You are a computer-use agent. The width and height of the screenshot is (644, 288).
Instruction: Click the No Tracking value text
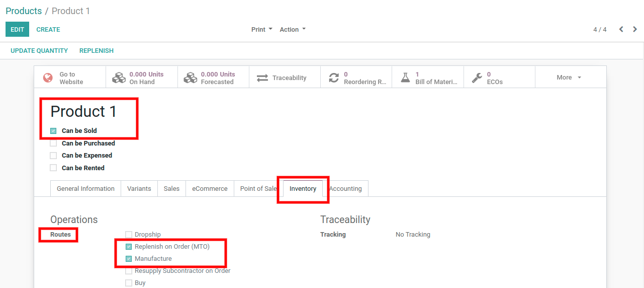[413, 235]
